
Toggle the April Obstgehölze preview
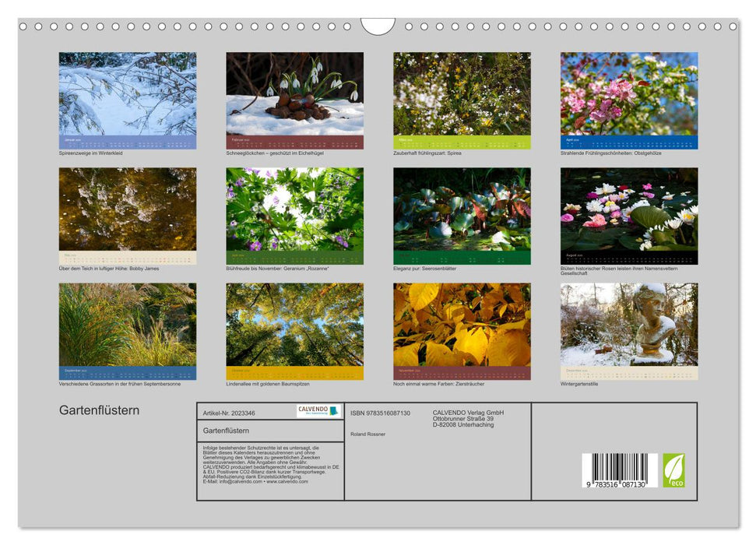point(629,93)
